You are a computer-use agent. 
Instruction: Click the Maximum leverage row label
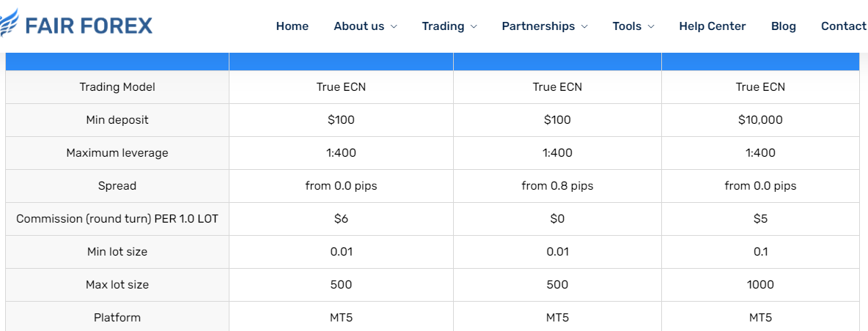(117, 153)
